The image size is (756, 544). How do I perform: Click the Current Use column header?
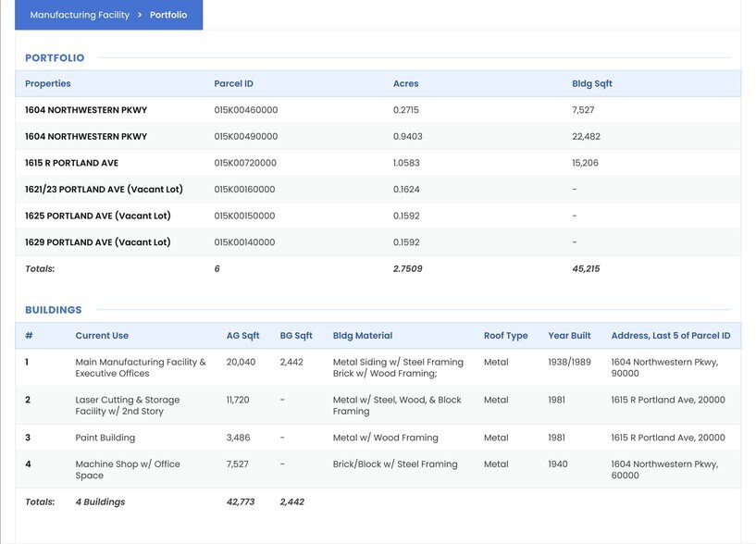pyautogui.click(x=102, y=336)
